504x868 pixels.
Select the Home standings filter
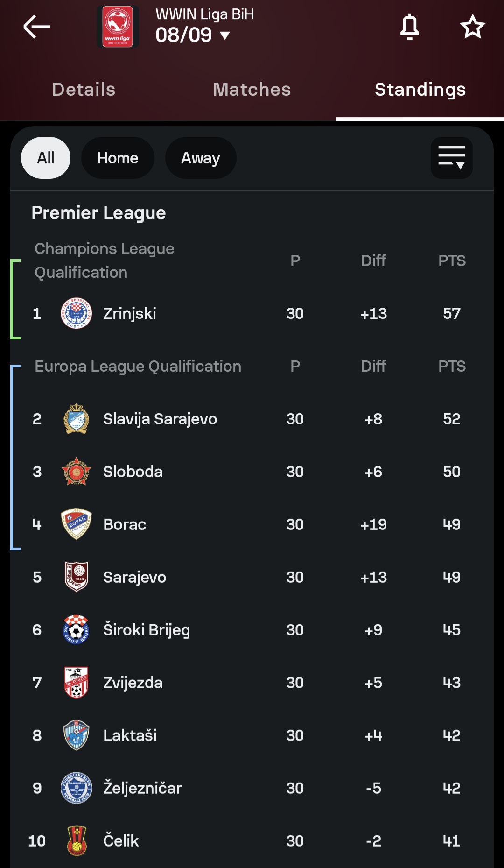pyautogui.click(x=118, y=158)
